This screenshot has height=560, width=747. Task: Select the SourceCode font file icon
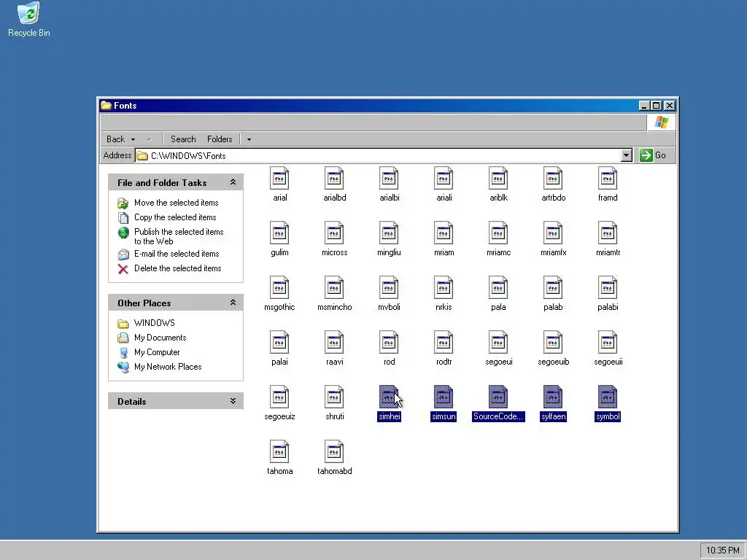[x=498, y=397]
